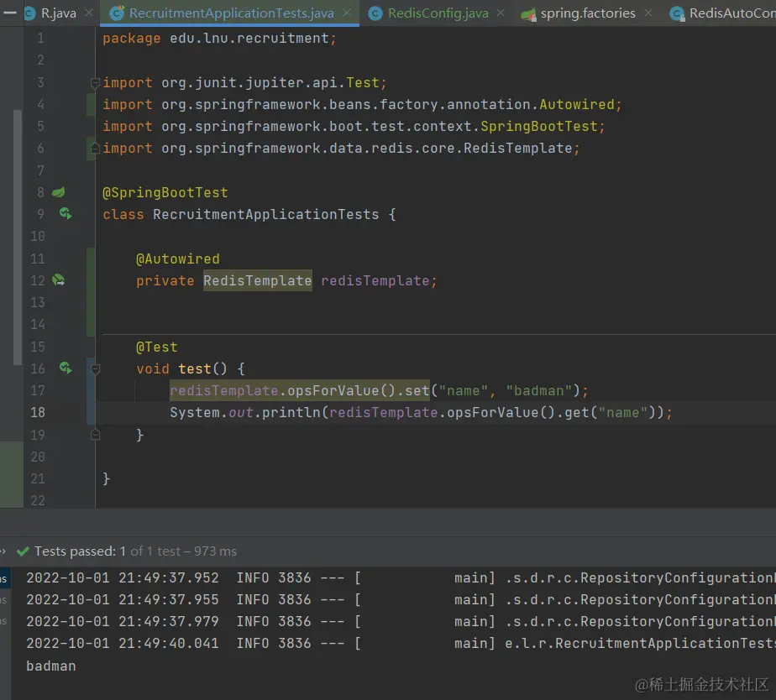Click the @Autowired annotation
The image size is (776, 700).
coord(178,259)
